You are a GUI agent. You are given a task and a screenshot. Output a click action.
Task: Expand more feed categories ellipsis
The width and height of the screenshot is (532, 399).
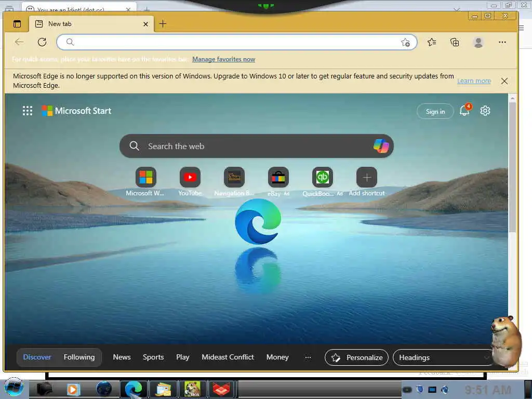pos(308,357)
